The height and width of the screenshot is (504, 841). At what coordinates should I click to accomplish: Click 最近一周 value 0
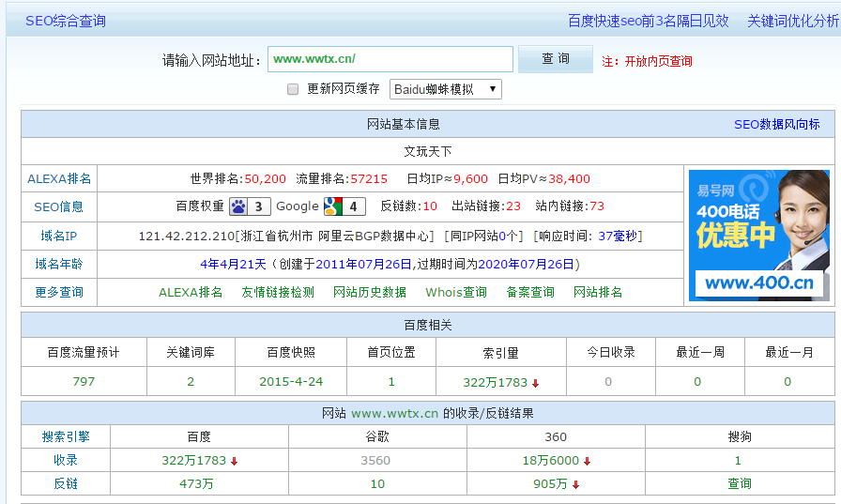(697, 382)
